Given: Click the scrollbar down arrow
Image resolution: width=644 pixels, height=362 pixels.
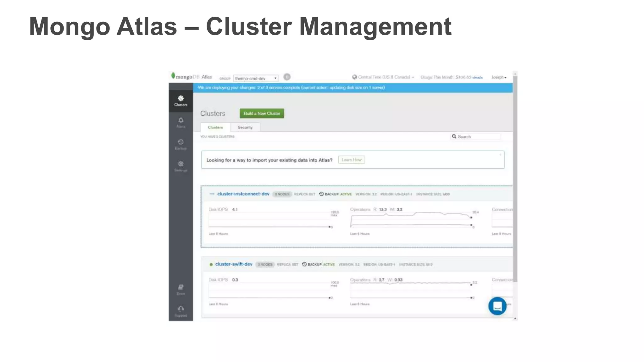Looking at the screenshot, I should (x=515, y=319).
